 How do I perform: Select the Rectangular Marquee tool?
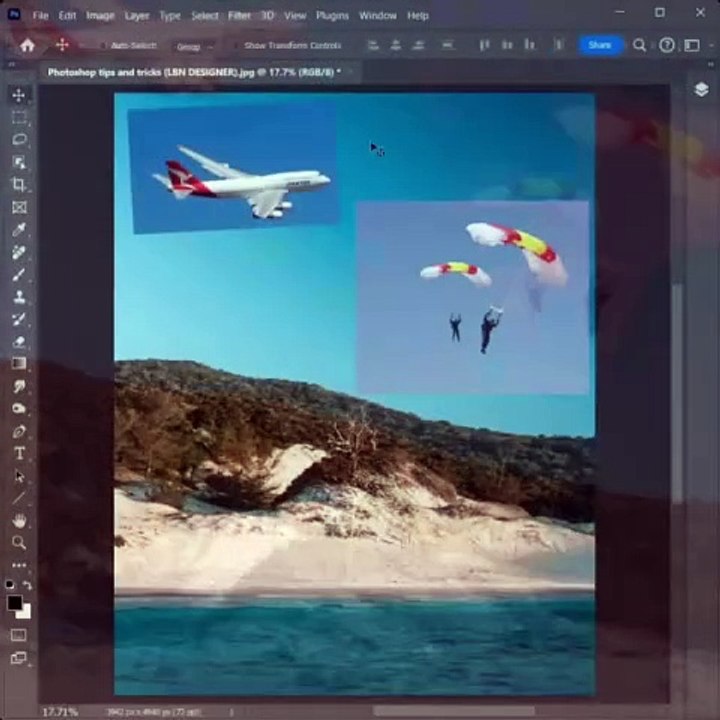(x=19, y=118)
